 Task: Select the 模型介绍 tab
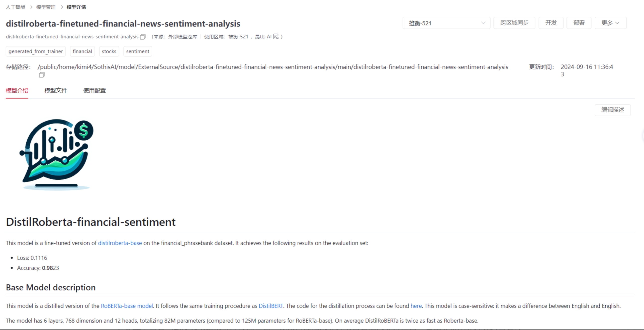point(17,90)
